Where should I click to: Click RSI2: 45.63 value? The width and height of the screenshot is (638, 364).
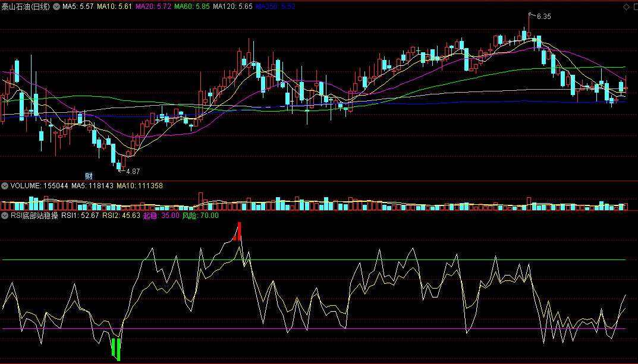click(x=121, y=216)
